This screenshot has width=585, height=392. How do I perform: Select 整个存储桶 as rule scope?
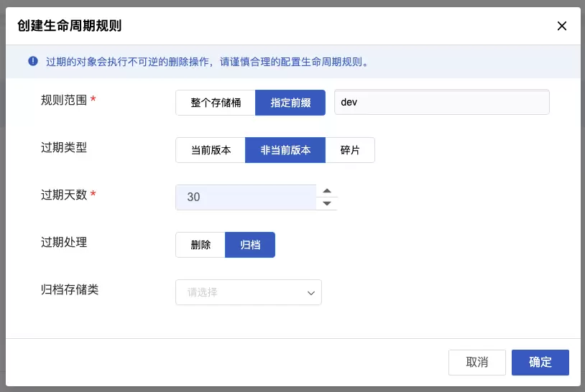(215, 102)
